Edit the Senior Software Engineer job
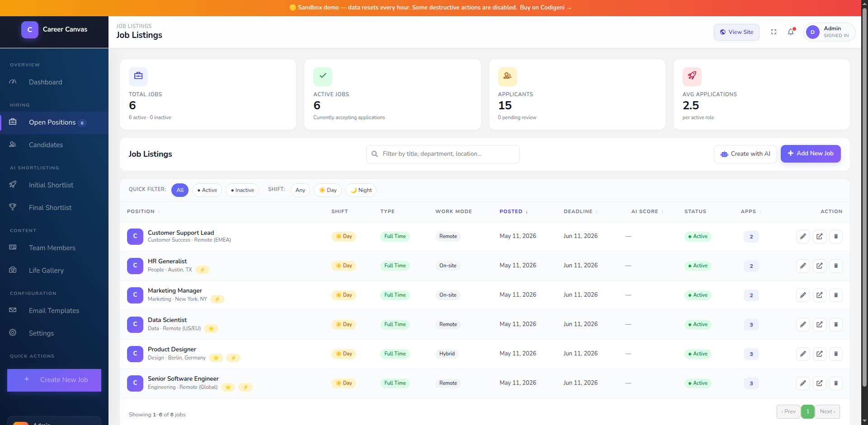868x425 pixels. 803,383
